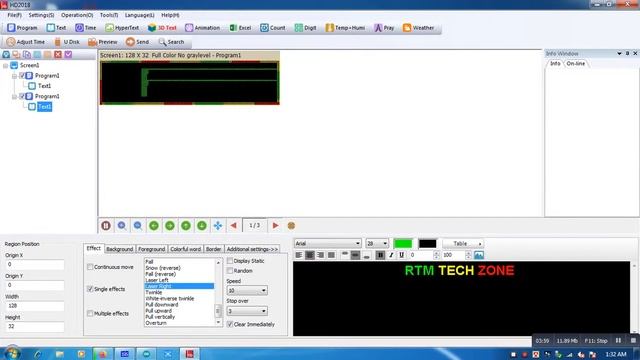Open the File menu
This screenshot has width=640, height=360.
point(14,15)
